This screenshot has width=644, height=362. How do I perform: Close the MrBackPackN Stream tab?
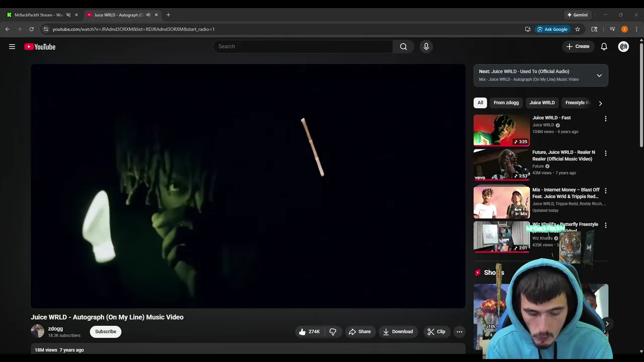pos(76,15)
